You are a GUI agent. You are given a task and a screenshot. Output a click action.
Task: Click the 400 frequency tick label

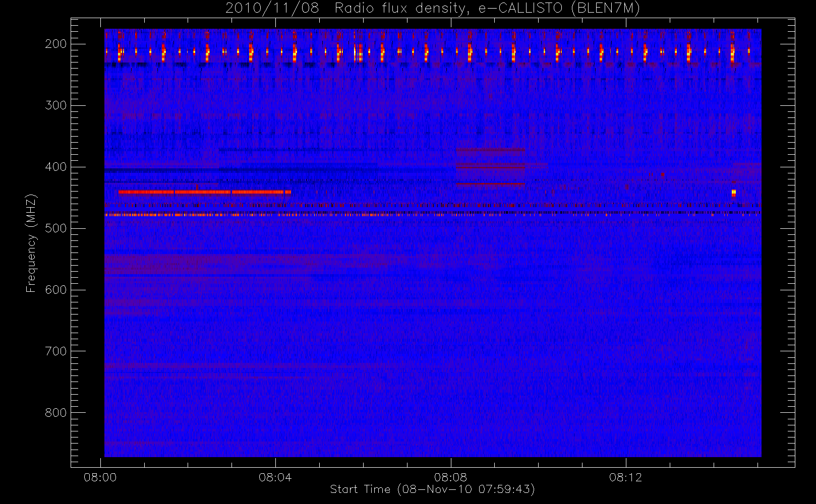55,167
